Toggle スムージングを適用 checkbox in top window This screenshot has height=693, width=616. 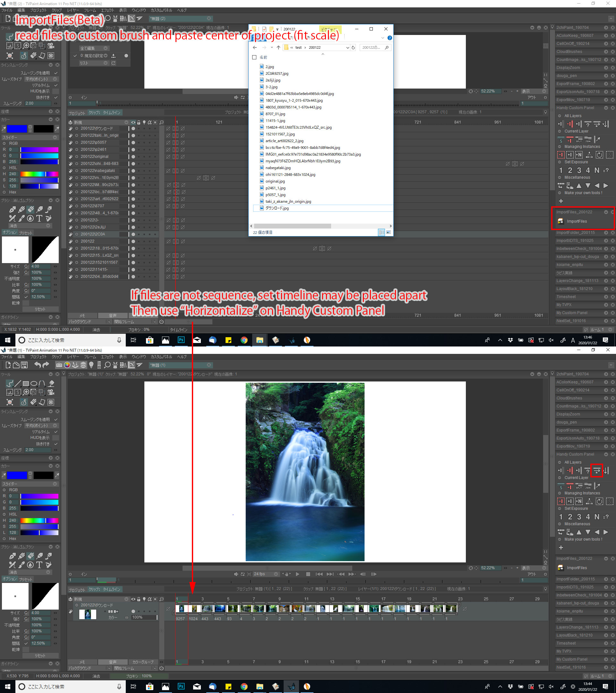click(56, 73)
